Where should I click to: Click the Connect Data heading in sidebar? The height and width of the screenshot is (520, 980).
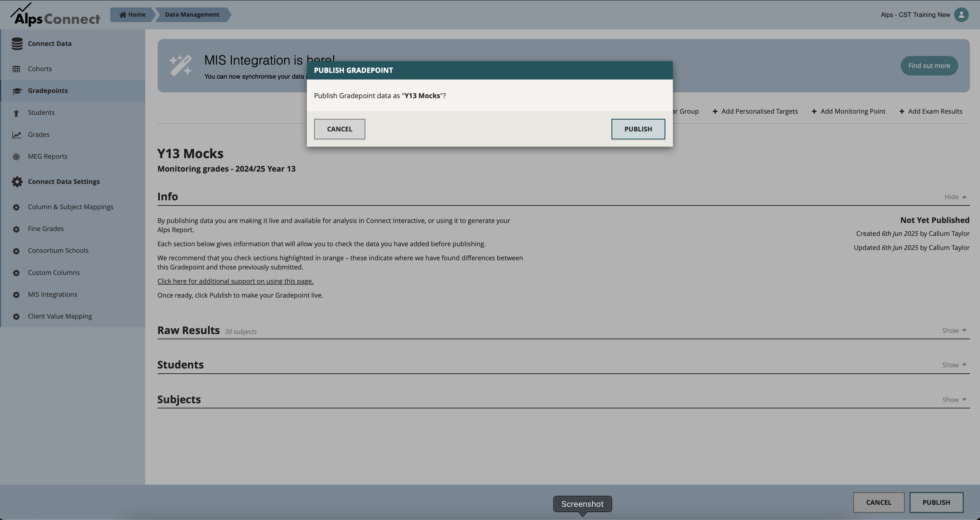(x=49, y=43)
